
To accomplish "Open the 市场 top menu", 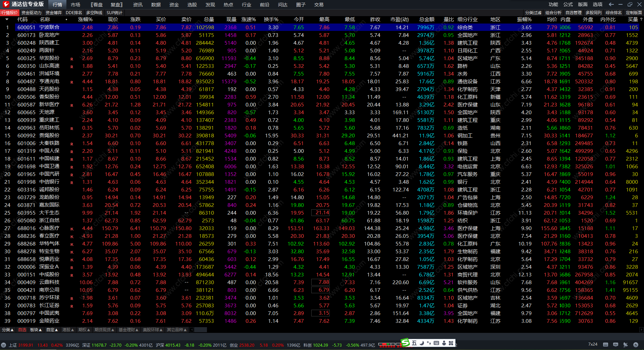I will [x=75, y=5].
